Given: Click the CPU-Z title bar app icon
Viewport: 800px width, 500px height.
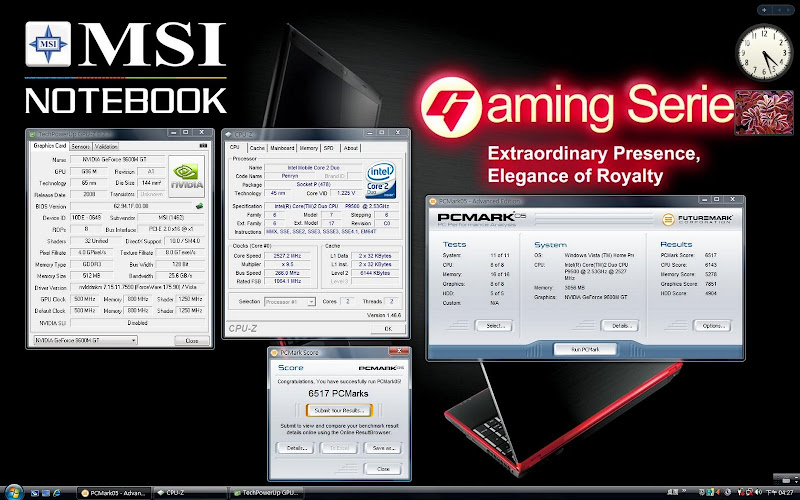Looking at the screenshot, I should (229, 134).
